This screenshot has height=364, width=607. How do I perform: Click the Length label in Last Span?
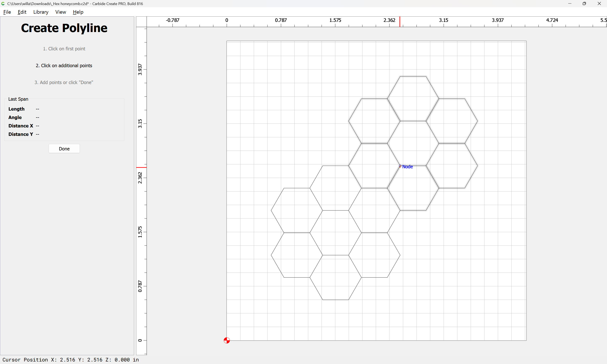16,109
